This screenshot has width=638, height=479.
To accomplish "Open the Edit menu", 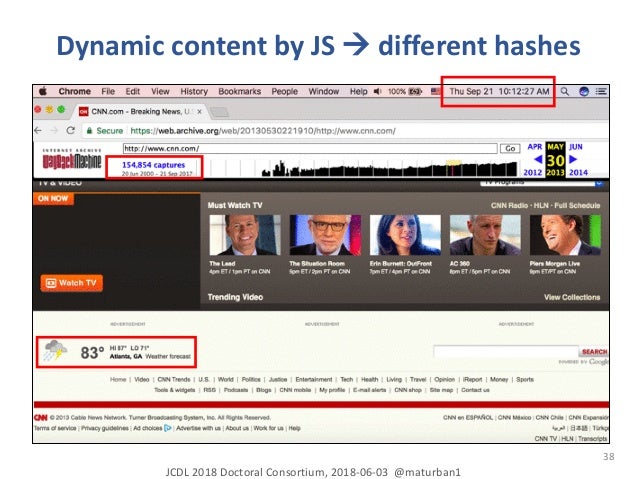I will [133, 91].
